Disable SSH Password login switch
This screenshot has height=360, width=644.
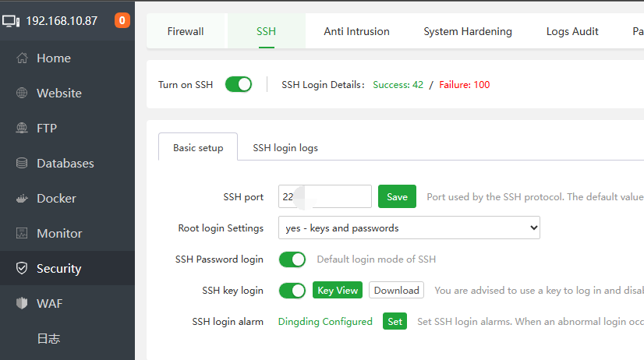[x=292, y=259]
